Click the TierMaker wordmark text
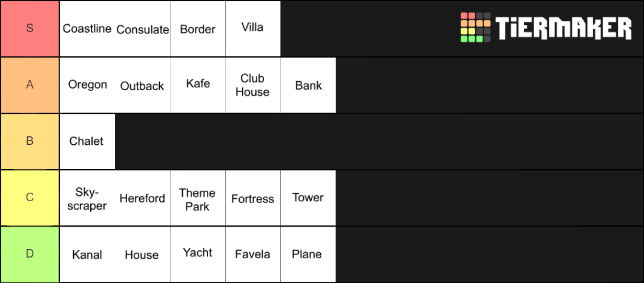 pyautogui.click(x=563, y=28)
